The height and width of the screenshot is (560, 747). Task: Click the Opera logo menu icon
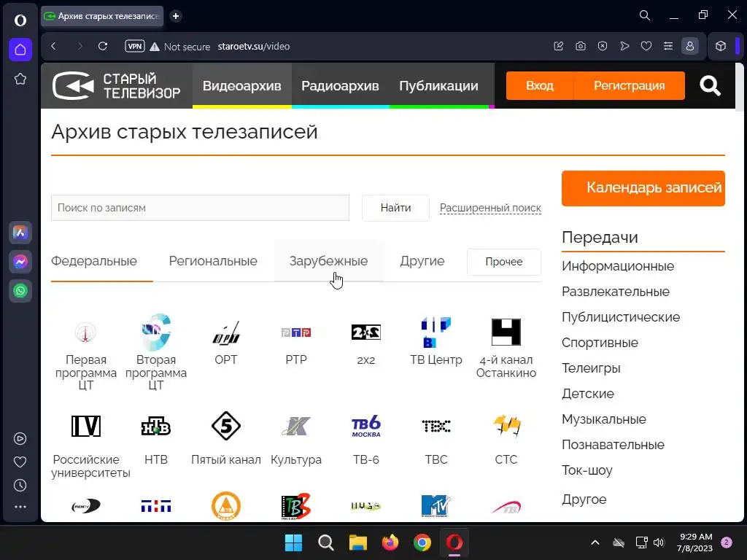coord(20,20)
